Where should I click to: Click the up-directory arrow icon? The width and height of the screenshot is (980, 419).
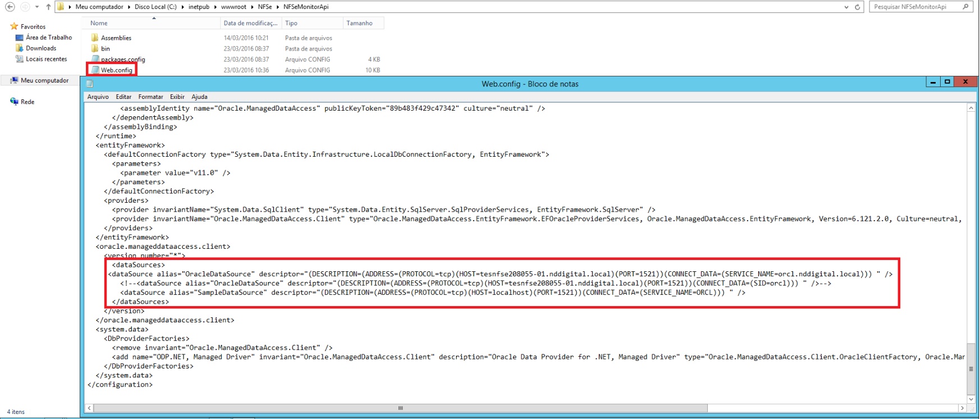pyautogui.click(x=48, y=7)
